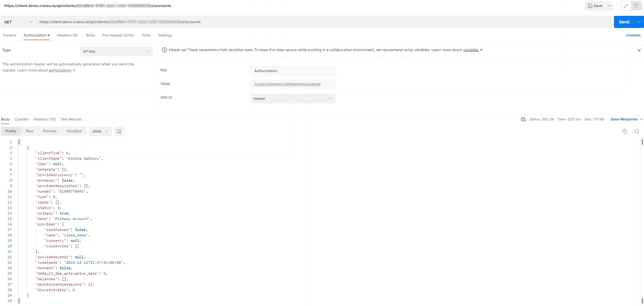The image size is (644, 306).
Task: Expand the GET method dropdown
Action: click(x=18, y=22)
